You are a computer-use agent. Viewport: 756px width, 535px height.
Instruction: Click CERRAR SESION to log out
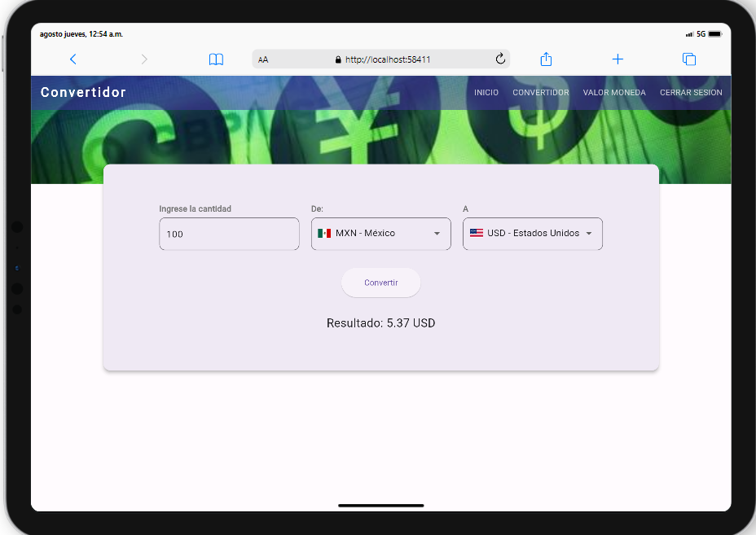[691, 93]
